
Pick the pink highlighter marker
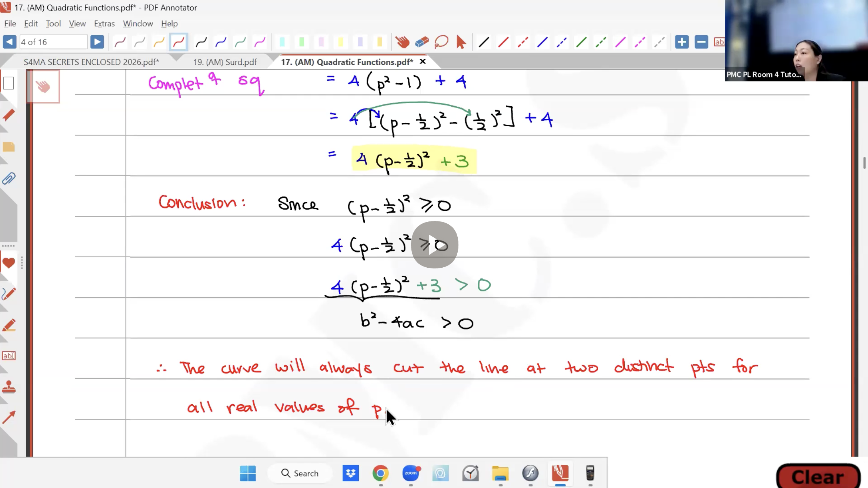[x=321, y=42]
